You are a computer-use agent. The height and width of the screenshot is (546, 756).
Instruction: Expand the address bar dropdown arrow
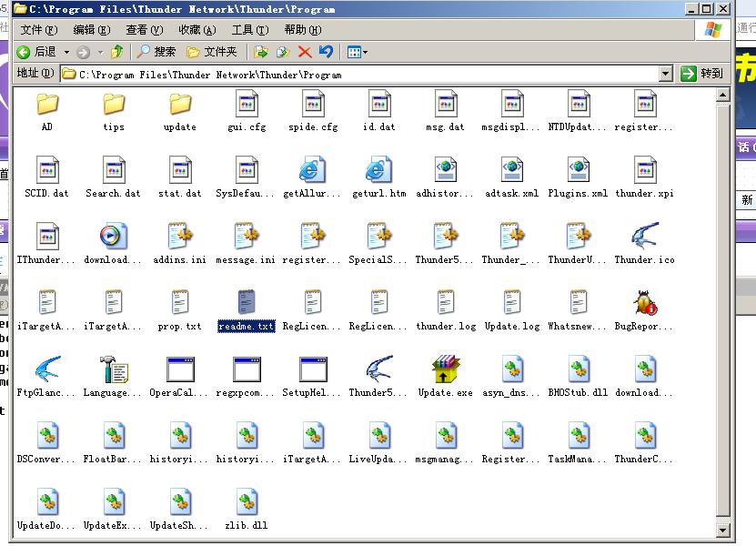665,74
